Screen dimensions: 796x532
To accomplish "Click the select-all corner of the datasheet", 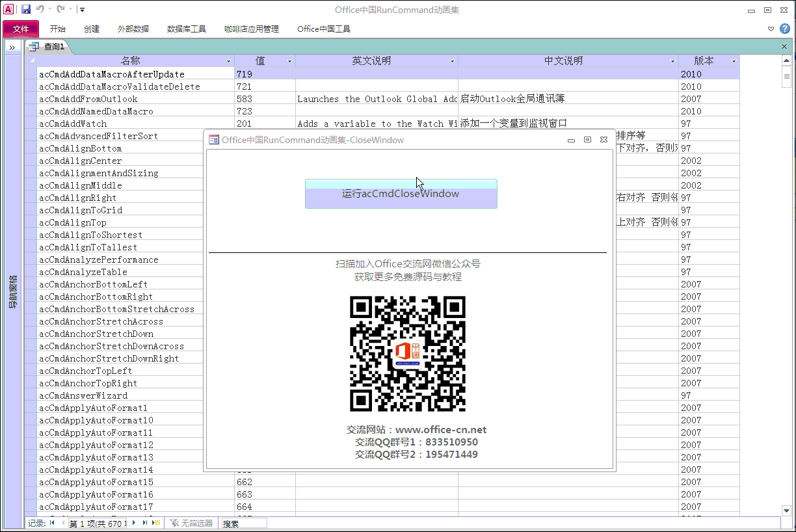I will (31, 61).
